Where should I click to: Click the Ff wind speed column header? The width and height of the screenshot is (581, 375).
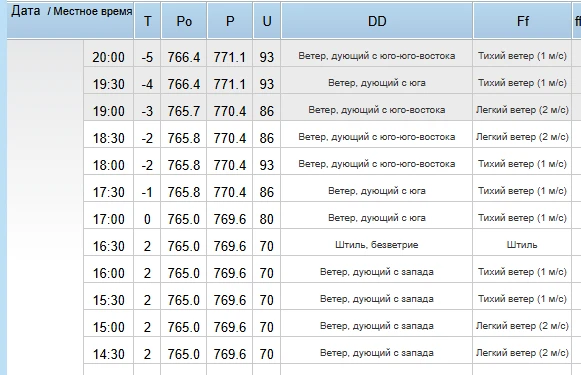522,21
